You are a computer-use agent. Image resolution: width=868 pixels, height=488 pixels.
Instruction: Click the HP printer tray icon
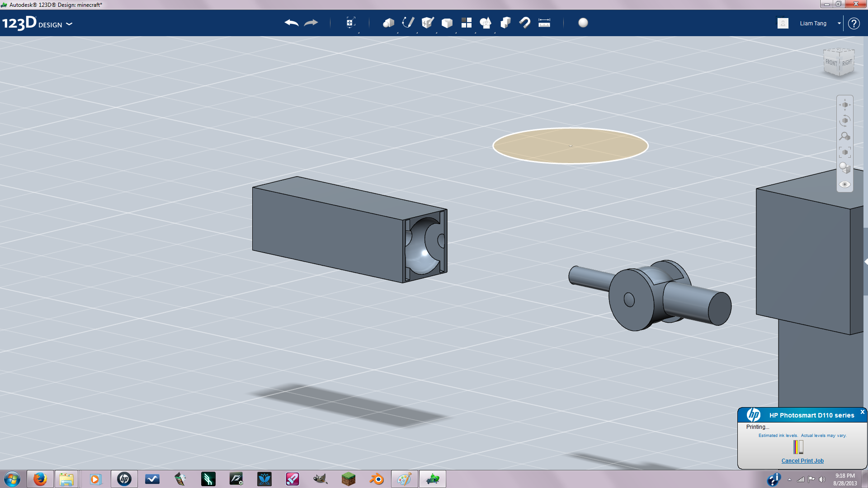pos(774,479)
